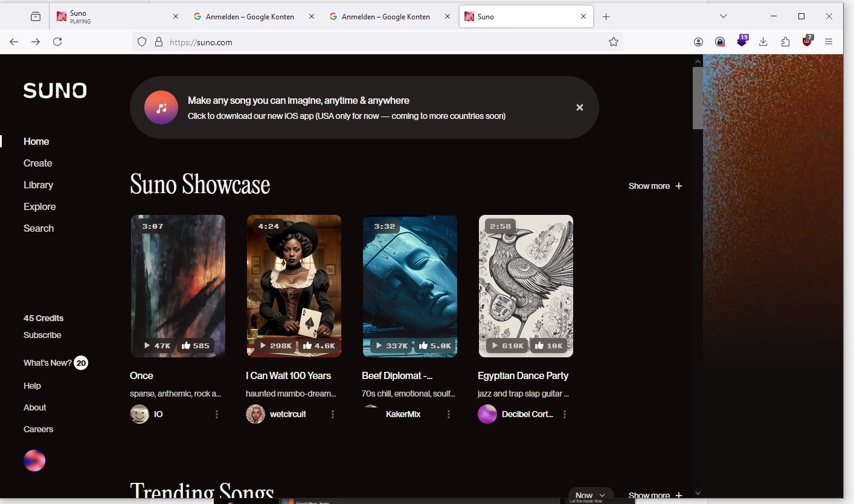Open more options for Decibel Cort's song
854x504 pixels.
click(x=565, y=415)
